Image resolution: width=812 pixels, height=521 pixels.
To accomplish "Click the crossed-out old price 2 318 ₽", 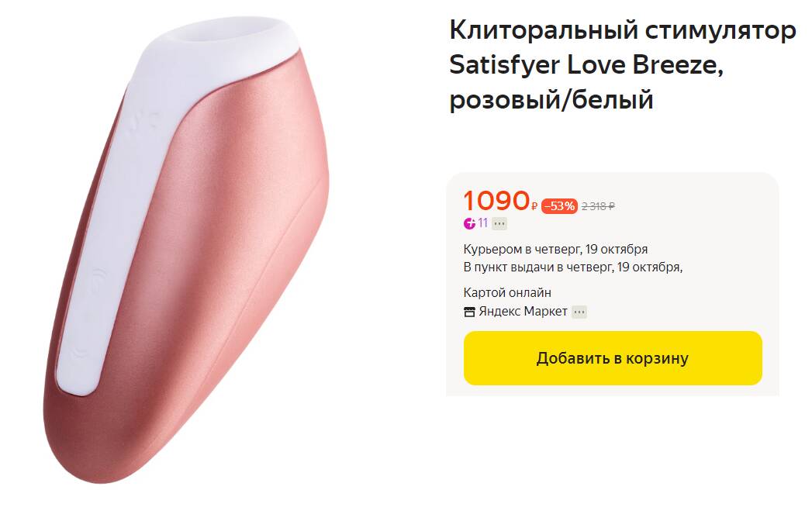I will tap(598, 206).
